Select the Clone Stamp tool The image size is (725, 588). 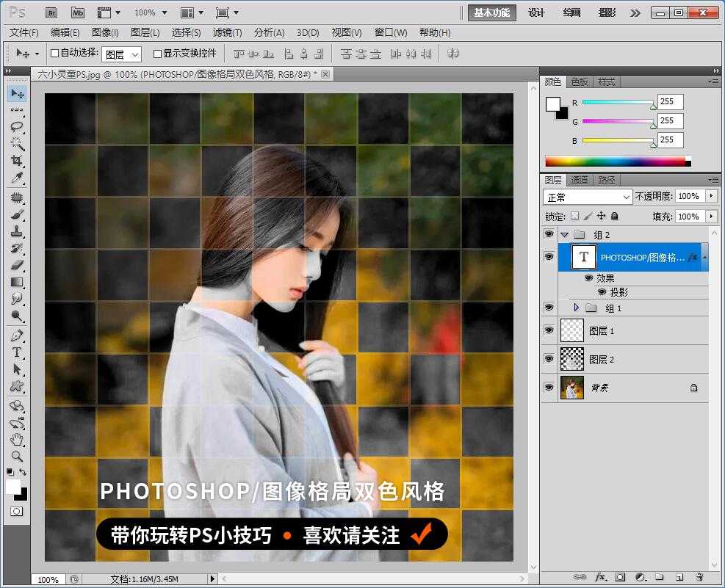17,231
